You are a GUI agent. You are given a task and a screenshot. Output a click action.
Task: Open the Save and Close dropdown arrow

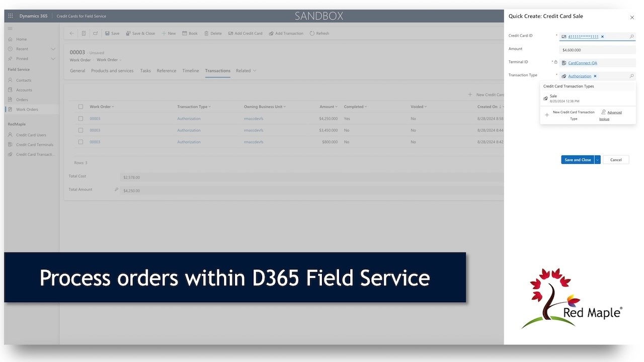point(597,159)
